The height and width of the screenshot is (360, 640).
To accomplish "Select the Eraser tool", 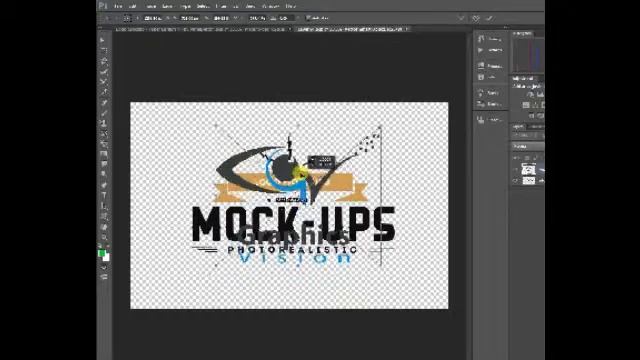I will tap(104, 144).
